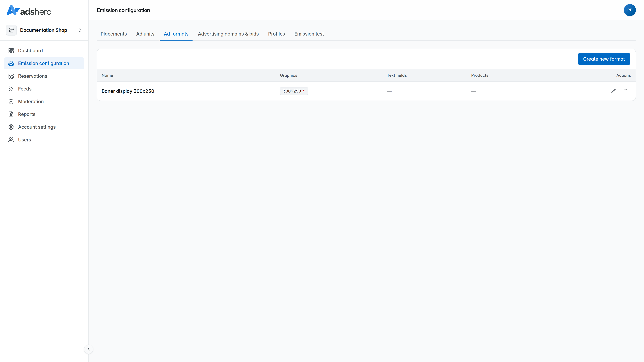This screenshot has height=362, width=644.
Task: Switch to the Placements tab
Action: tap(114, 34)
